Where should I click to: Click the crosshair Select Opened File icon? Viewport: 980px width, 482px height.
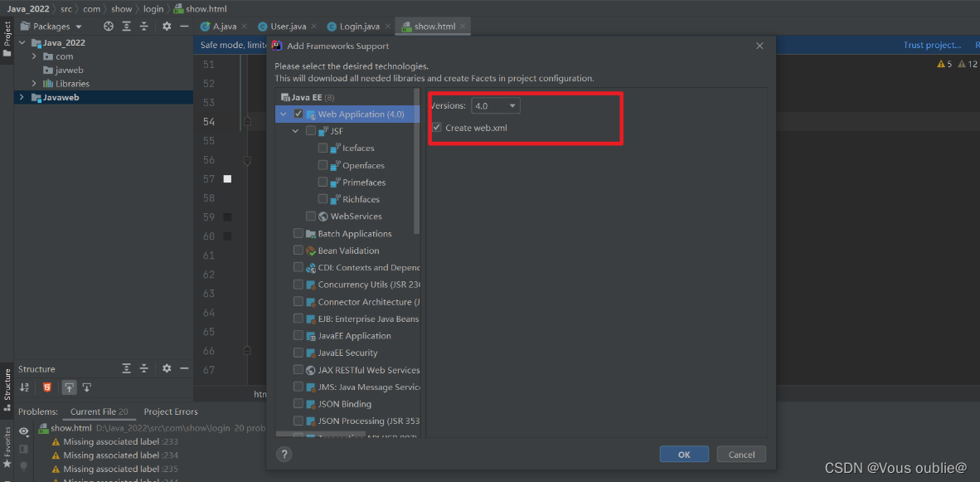[109, 26]
